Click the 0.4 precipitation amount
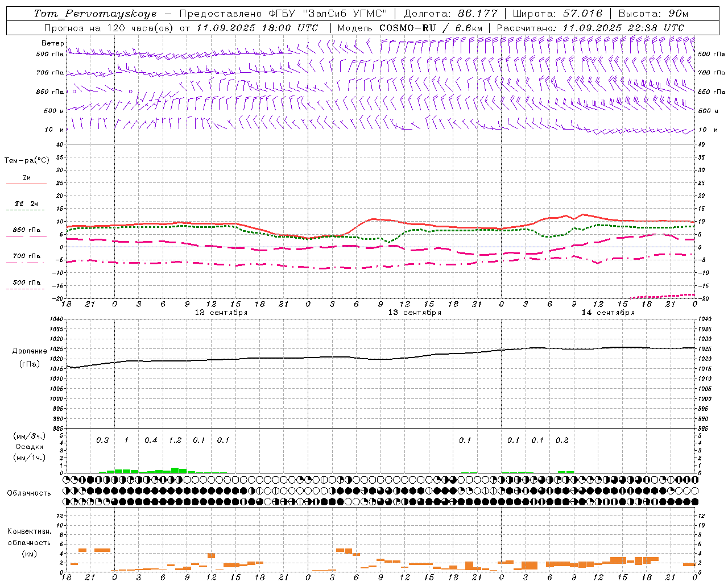The image size is (728, 582). 151,440
